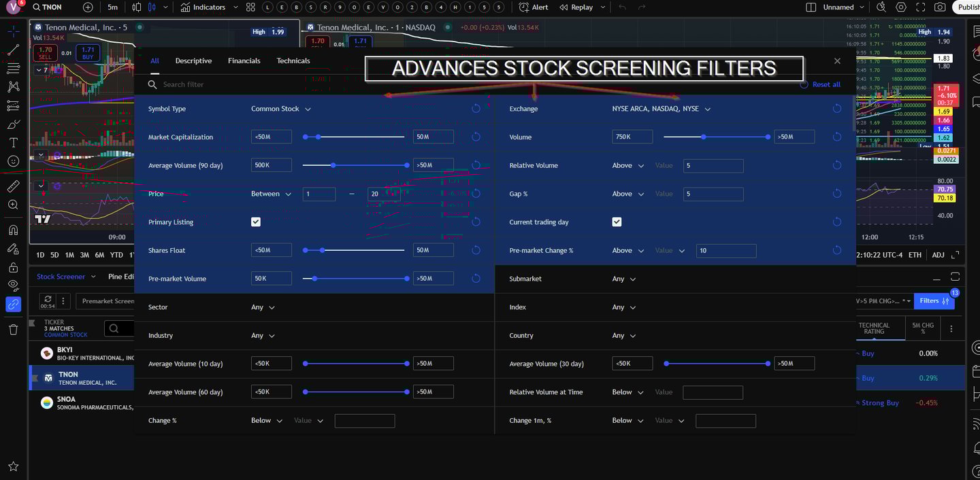Open indicator templates grid icon
Viewport: 980px width, 480px height.
(x=251, y=7)
